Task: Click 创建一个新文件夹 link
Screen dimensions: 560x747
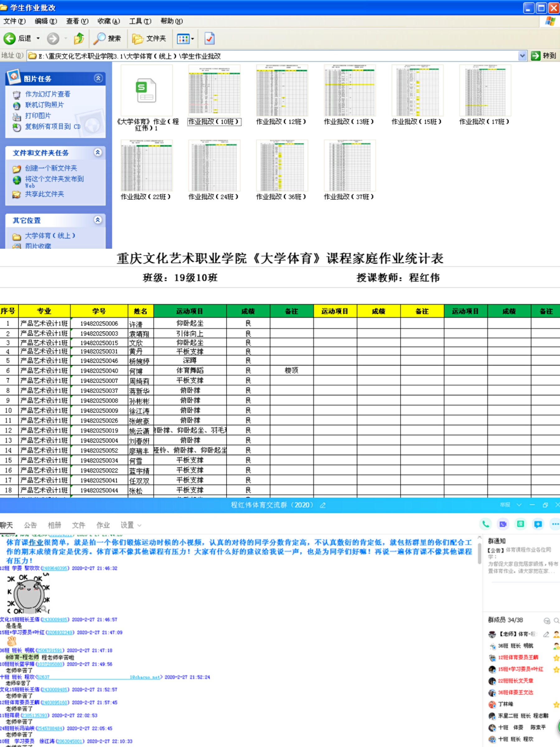Action: pos(51,168)
